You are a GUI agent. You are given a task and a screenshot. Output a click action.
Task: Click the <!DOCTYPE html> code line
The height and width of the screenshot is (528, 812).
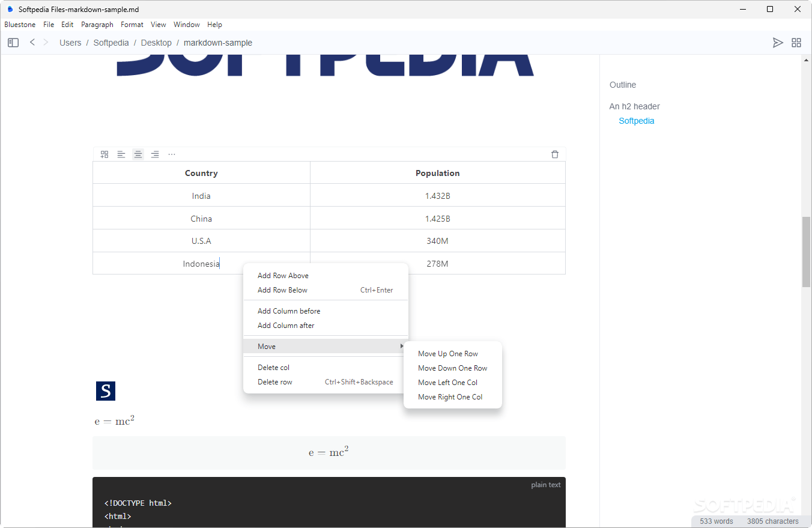[138, 503]
